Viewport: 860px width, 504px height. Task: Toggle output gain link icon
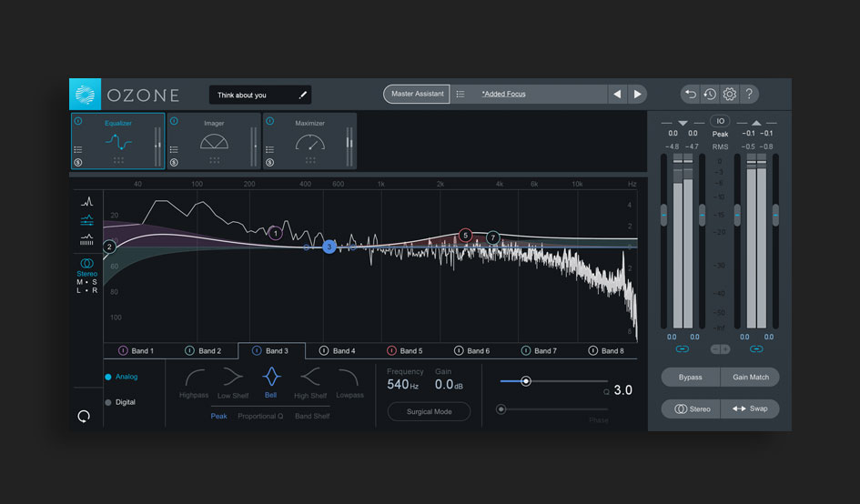tap(756, 348)
